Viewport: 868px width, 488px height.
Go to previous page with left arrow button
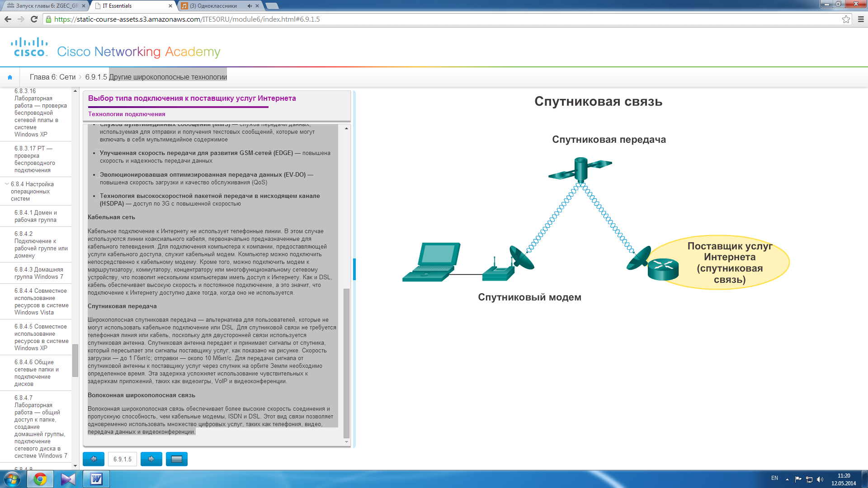coord(94,459)
